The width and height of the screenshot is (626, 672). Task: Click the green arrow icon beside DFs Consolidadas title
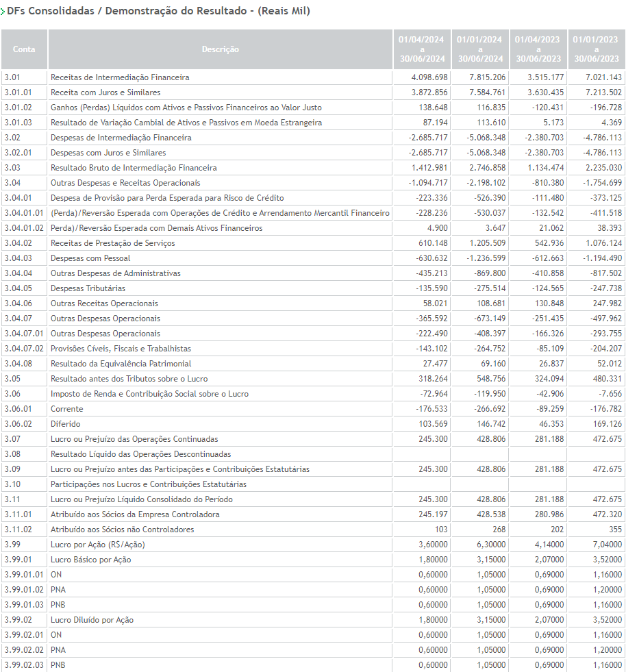tap(3, 12)
